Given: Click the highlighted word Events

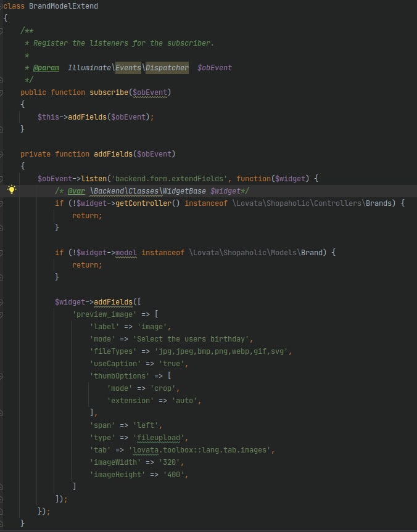Looking at the screenshot, I should tap(128, 68).
